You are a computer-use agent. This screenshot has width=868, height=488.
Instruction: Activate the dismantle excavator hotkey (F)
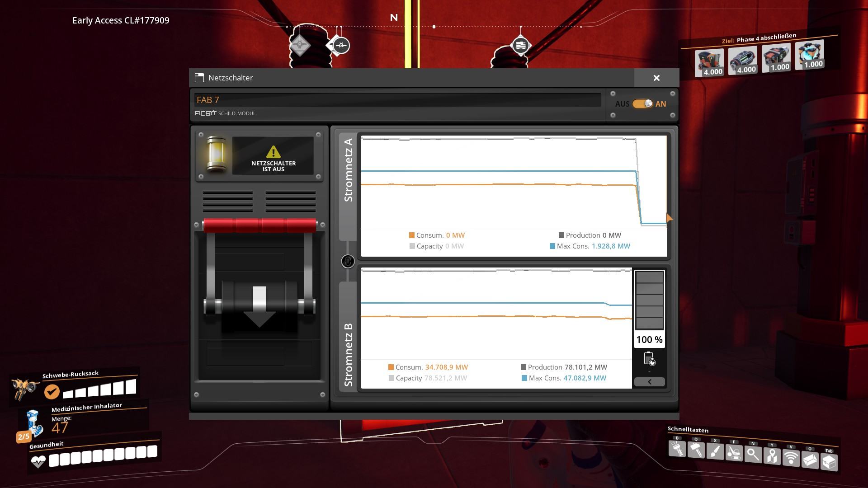[734, 453]
